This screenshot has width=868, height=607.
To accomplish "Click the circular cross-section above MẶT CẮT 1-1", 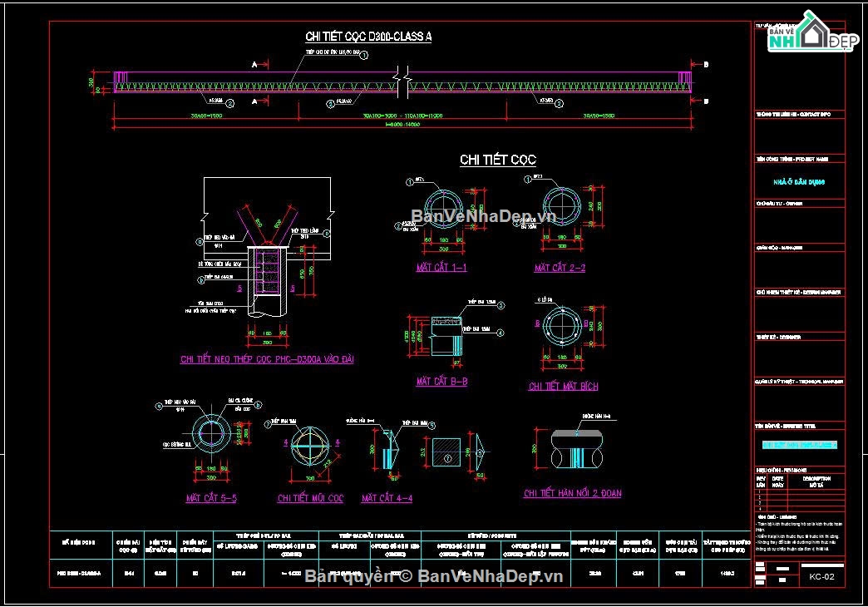I will tap(443, 206).
